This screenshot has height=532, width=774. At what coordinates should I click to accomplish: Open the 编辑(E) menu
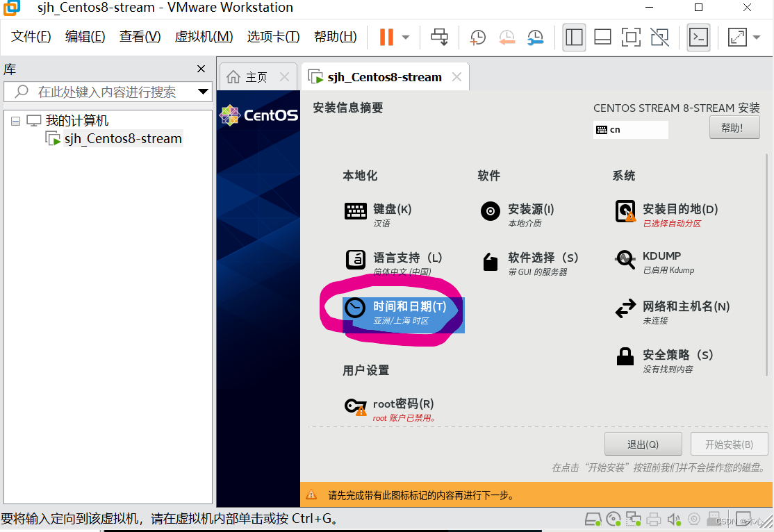[x=85, y=37]
